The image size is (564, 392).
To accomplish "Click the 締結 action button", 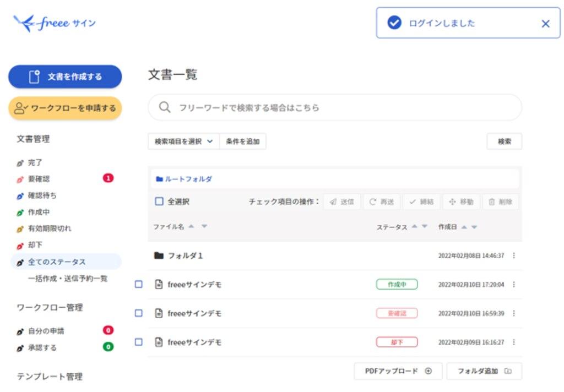I will tap(421, 202).
